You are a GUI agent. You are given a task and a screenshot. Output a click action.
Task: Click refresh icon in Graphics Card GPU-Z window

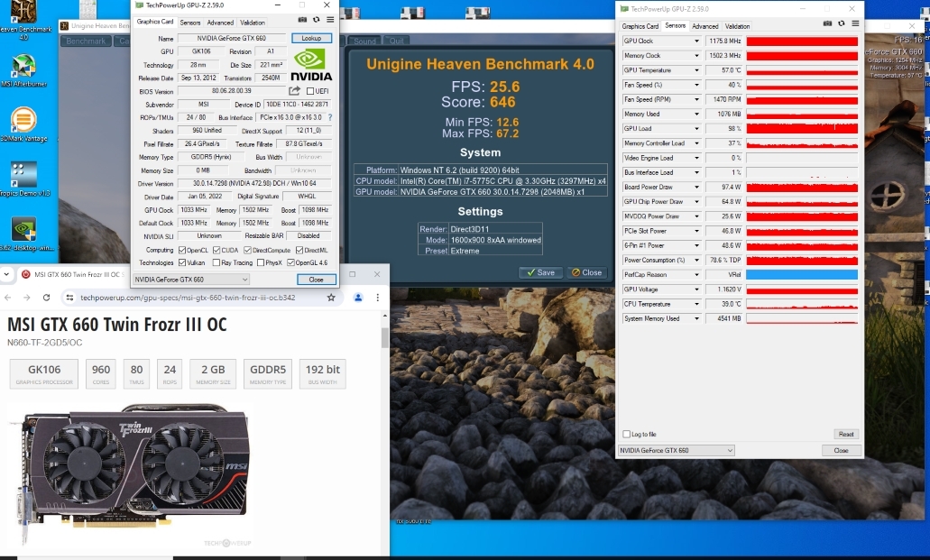point(316,20)
